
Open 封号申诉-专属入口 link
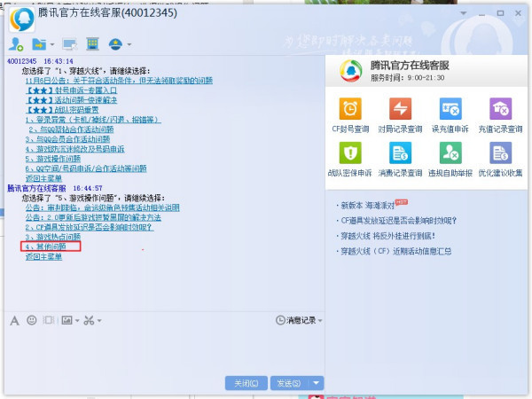click(x=71, y=90)
